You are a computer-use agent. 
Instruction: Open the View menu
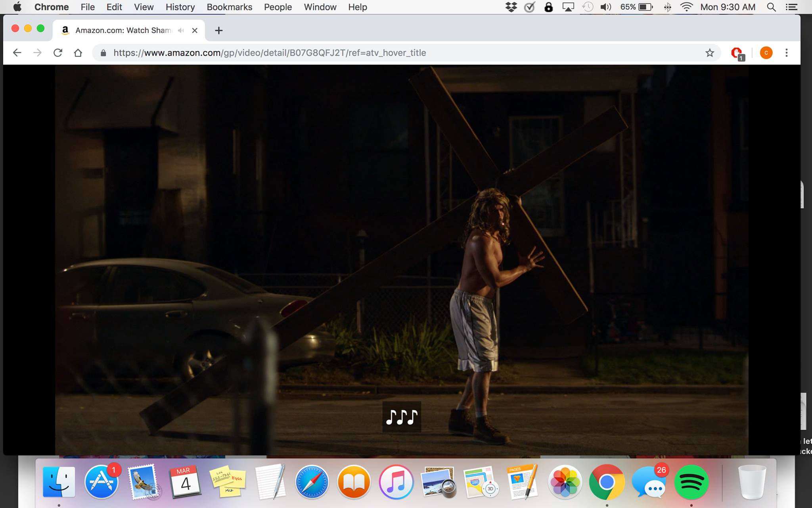click(x=144, y=7)
